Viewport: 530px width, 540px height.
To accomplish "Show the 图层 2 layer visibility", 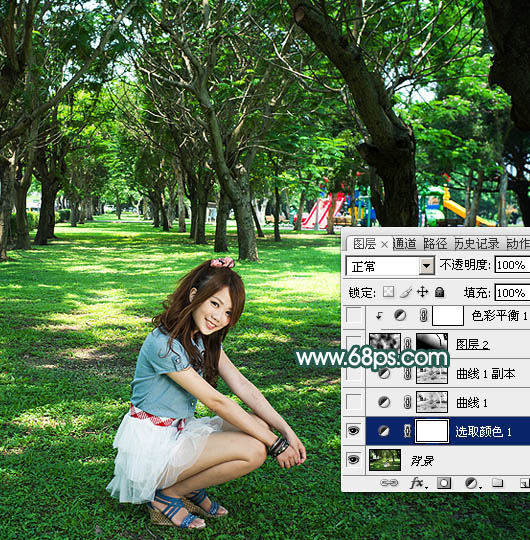I will tap(354, 344).
